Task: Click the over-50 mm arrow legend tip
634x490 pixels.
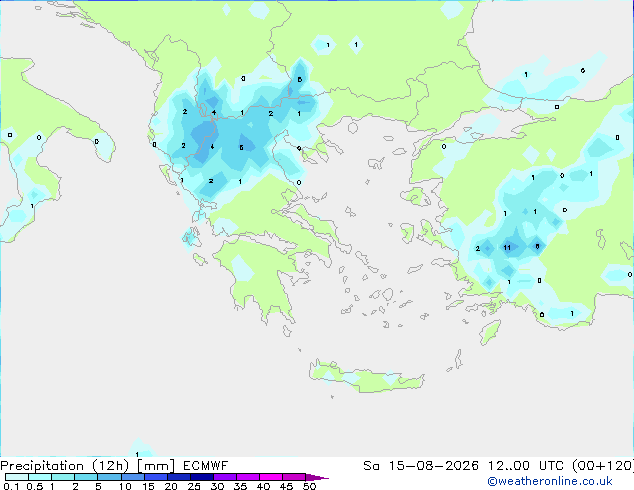Action: (317, 477)
